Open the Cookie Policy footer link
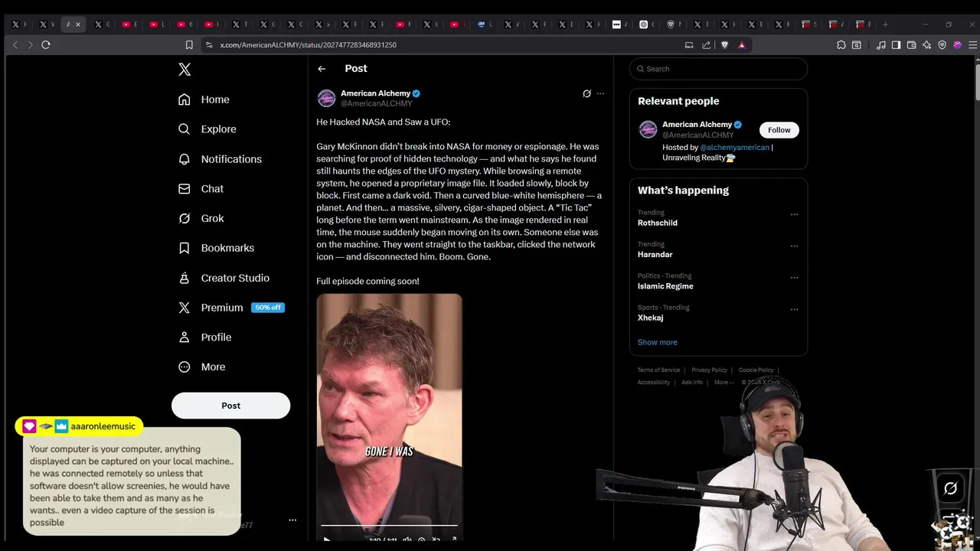The height and width of the screenshot is (551, 980). pos(756,370)
